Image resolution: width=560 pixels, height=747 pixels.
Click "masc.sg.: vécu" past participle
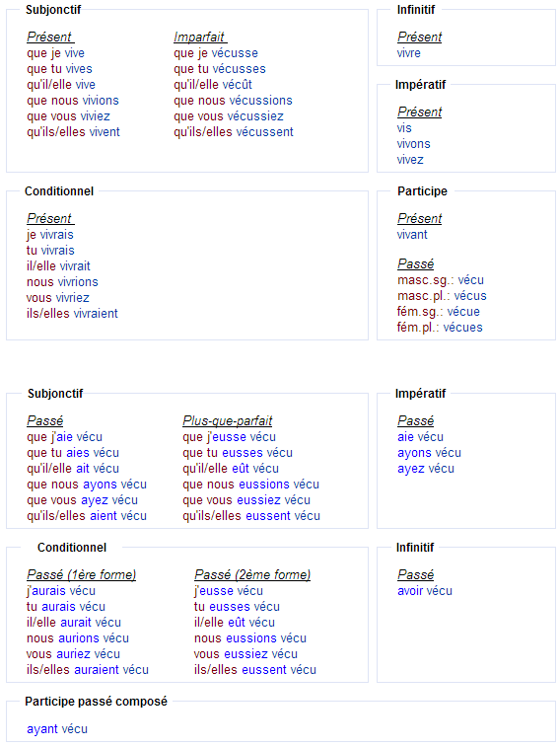(x=441, y=280)
